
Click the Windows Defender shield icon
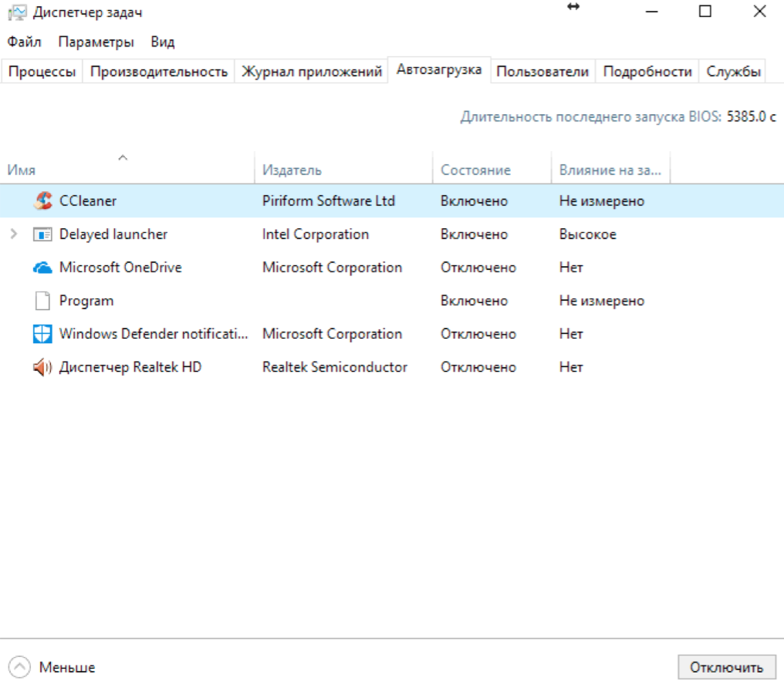42,334
